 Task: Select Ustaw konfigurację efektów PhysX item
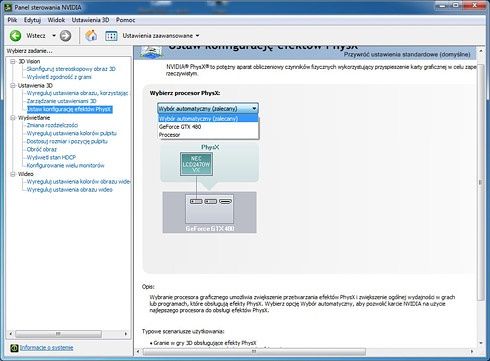click(x=69, y=109)
